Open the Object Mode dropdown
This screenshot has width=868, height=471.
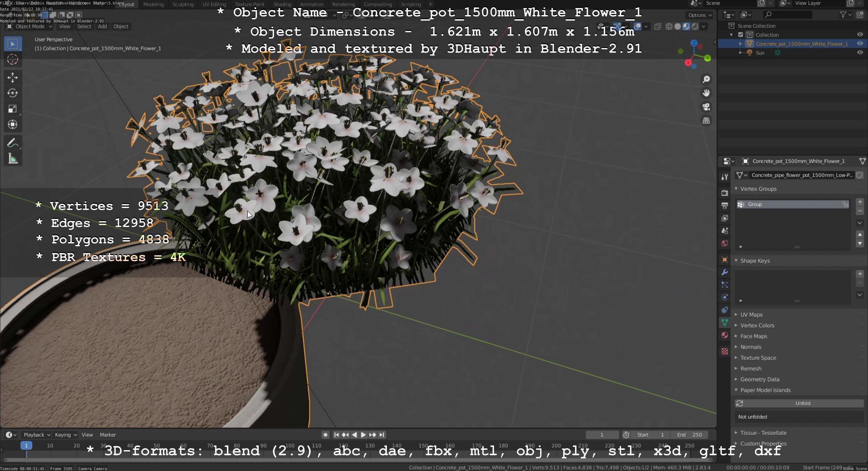coord(29,26)
